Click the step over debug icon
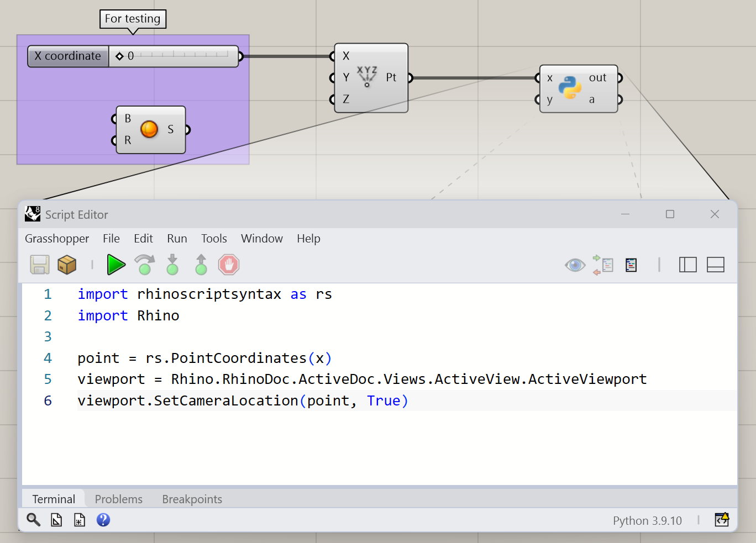This screenshot has height=543, width=756. 145,265
